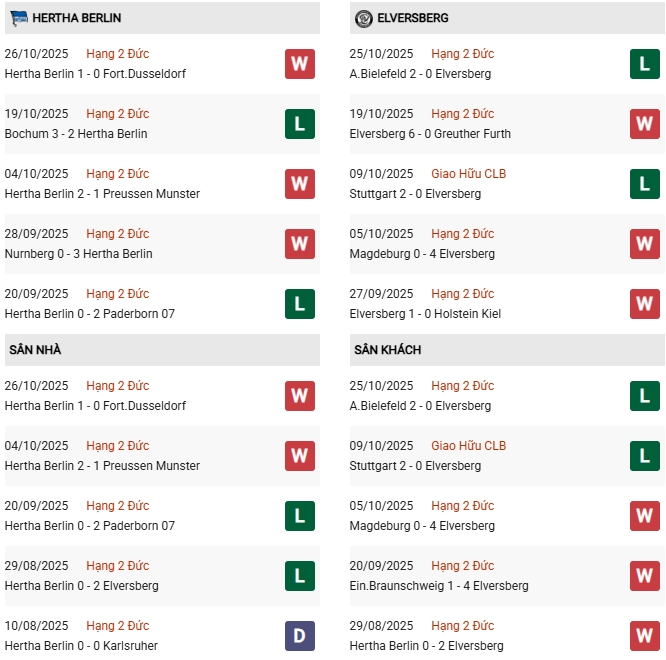
Task: Open the Bochum 3 - 2 Hertha Berlin match
Action: click(76, 134)
